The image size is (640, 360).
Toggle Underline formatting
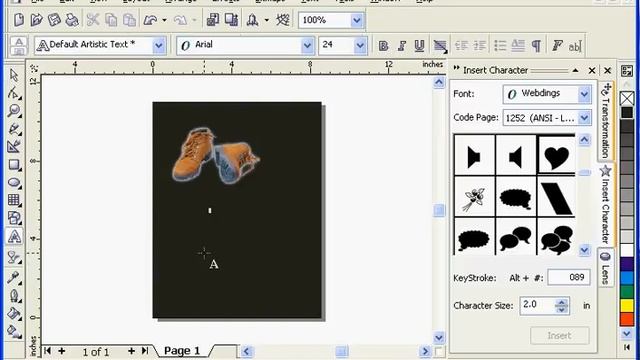click(419, 45)
